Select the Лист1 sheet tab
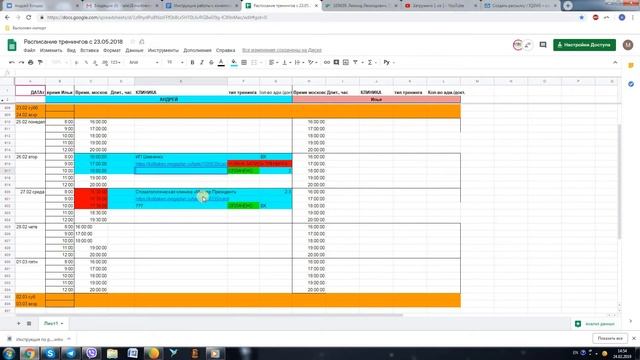This screenshot has width=640, height=360. click(x=53, y=323)
